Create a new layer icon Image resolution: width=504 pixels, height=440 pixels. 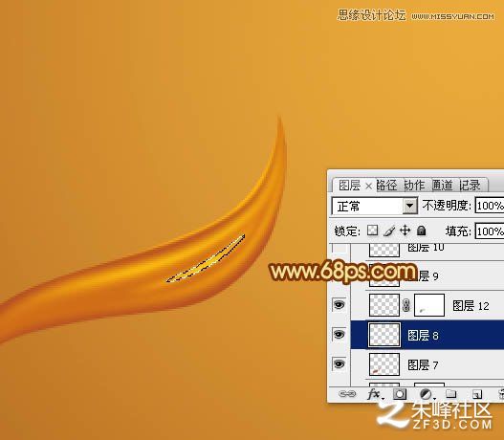(476, 394)
